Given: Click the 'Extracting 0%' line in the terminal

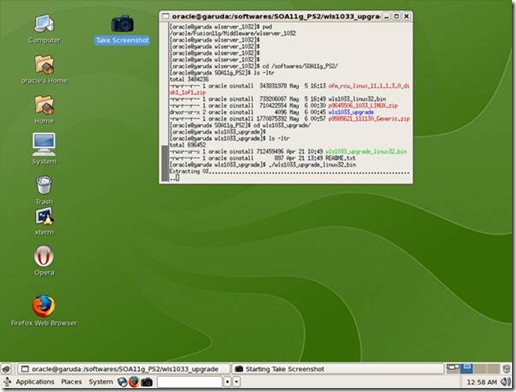Looking at the screenshot, I should (x=289, y=171).
